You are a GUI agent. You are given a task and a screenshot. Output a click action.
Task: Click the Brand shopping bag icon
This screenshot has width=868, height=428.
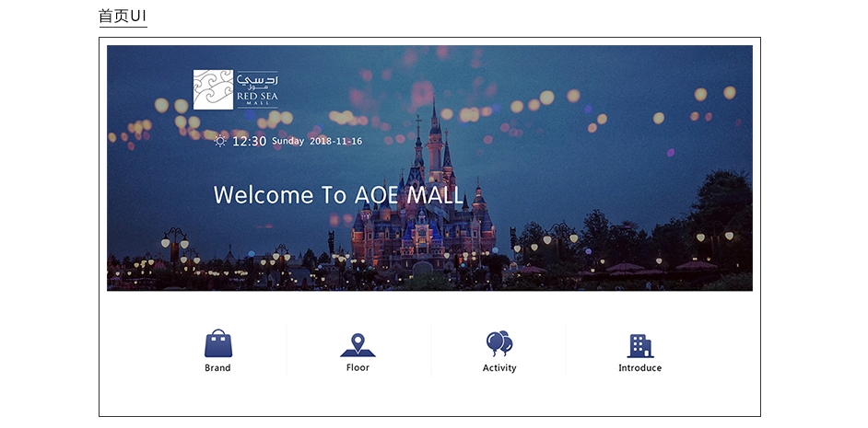coord(218,343)
